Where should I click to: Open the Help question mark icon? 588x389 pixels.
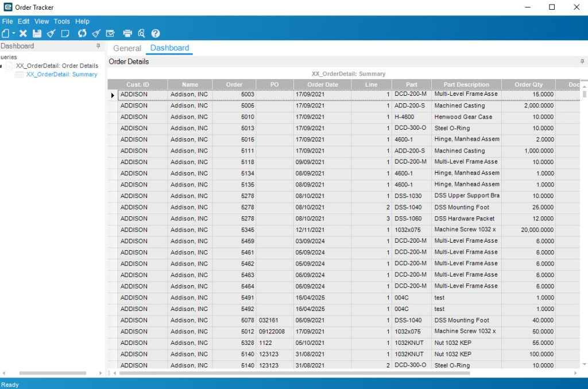156,33
